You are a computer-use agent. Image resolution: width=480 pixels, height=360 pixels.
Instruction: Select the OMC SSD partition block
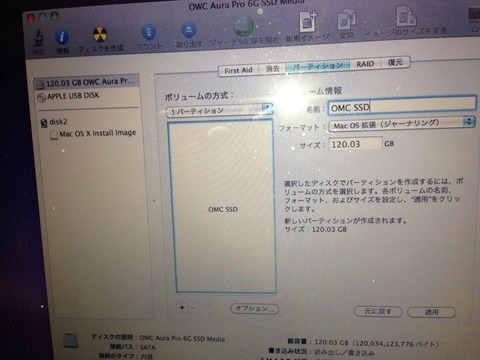click(x=223, y=207)
